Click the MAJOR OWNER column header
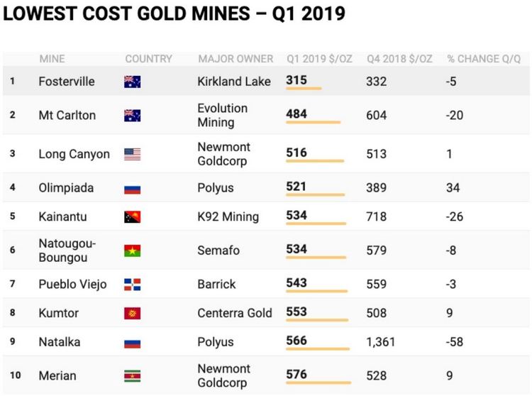The image size is (532, 396). pos(235,59)
